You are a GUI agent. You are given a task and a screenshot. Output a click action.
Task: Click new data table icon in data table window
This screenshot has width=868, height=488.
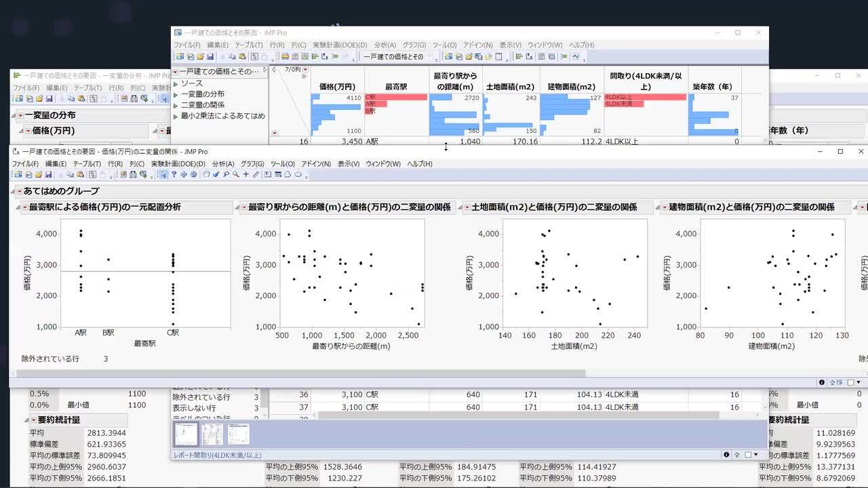pyautogui.click(x=180, y=56)
